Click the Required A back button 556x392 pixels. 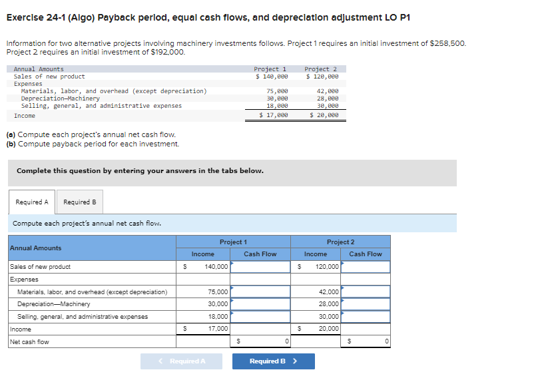(181, 360)
